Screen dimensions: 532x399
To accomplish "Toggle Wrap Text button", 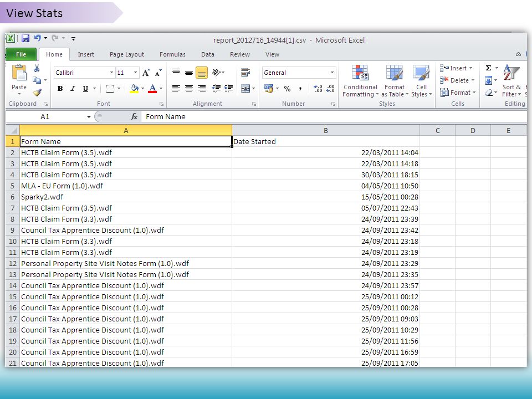I will 245,72.
